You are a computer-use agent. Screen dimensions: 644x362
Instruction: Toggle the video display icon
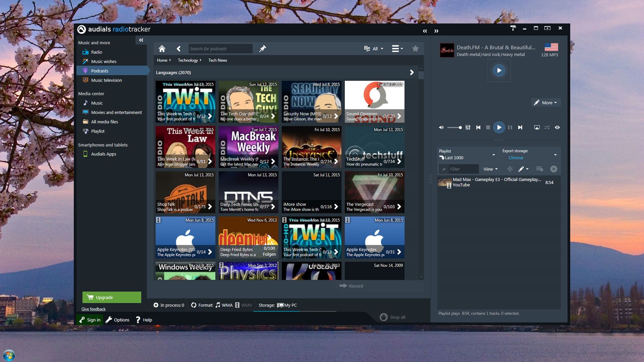coord(537,128)
